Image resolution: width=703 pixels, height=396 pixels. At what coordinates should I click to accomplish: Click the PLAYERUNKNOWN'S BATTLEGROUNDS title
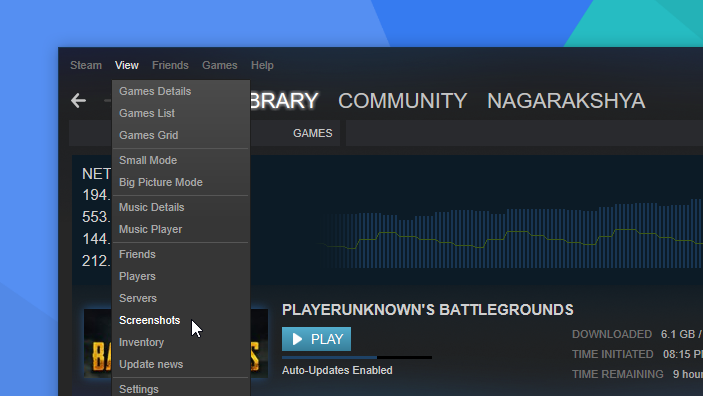click(428, 310)
